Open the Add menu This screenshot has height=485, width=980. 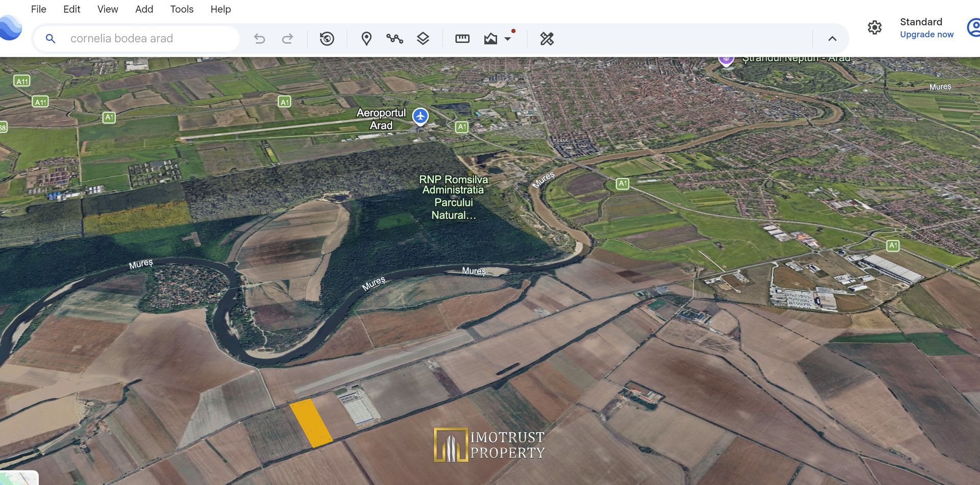click(x=144, y=9)
